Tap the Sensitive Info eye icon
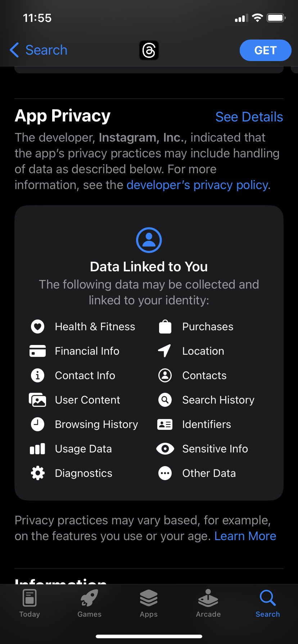The width and height of the screenshot is (298, 644). tap(165, 449)
